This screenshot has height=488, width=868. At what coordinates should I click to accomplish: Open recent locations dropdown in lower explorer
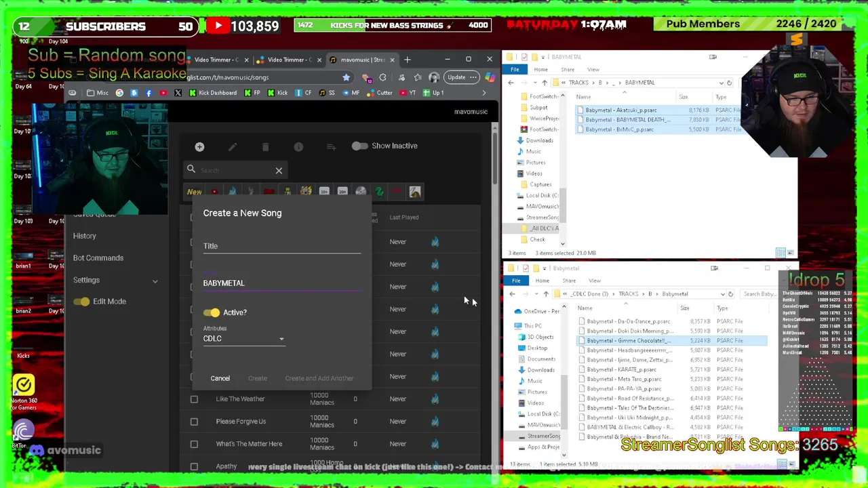[x=536, y=294]
